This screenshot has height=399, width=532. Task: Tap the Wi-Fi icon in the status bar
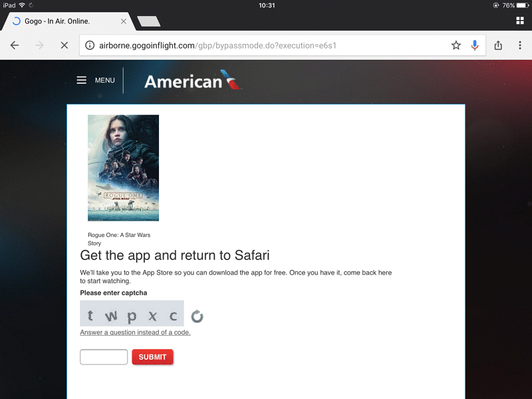click(x=22, y=5)
